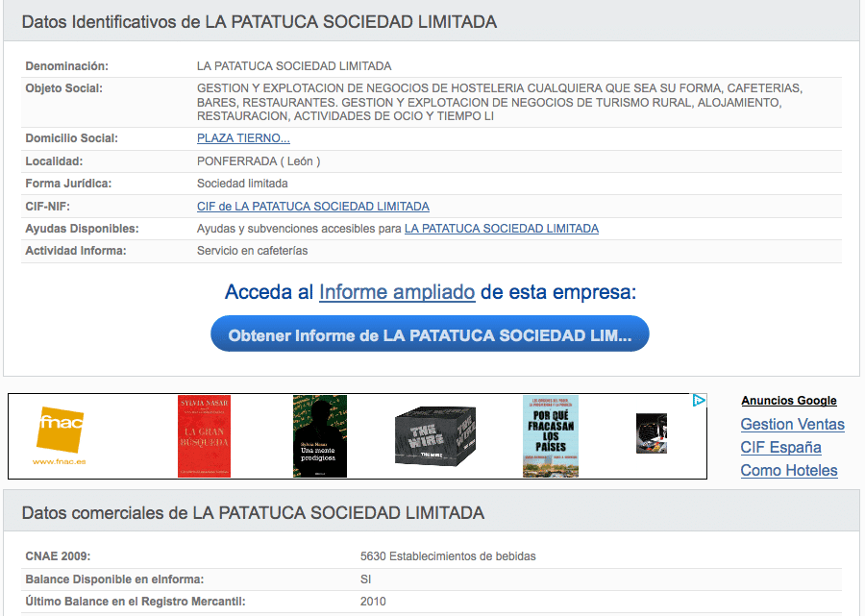Click the Domicilio Social label

pyautogui.click(x=72, y=138)
